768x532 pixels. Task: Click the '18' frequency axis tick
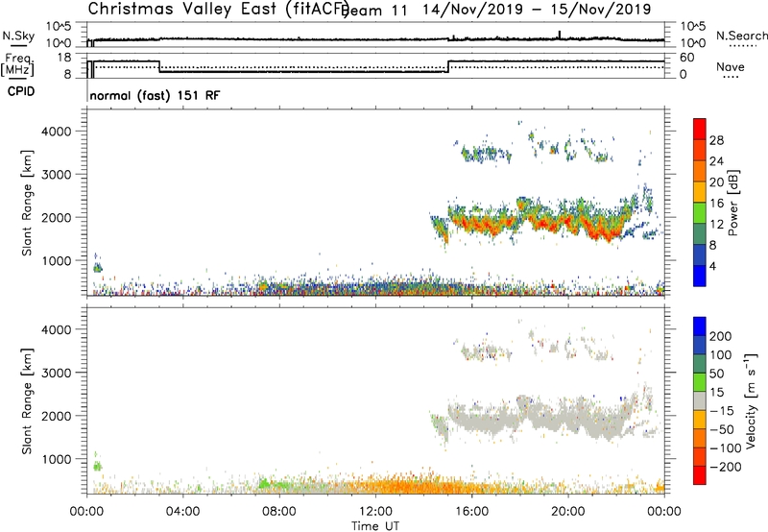coord(64,58)
